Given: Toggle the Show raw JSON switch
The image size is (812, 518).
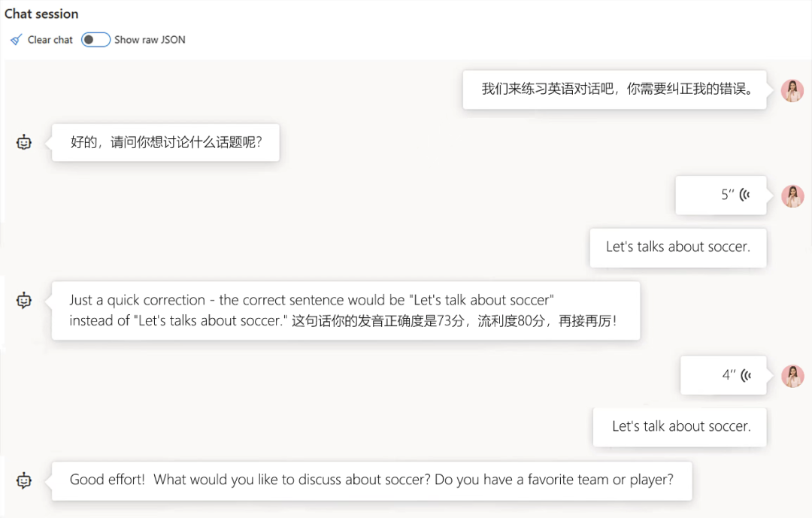Looking at the screenshot, I should pyautogui.click(x=95, y=40).
